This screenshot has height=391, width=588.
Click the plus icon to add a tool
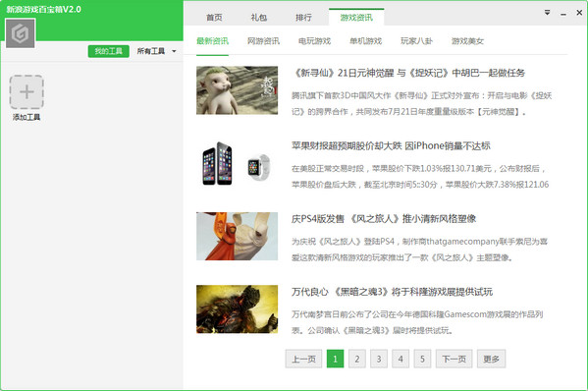[x=27, y=92]
